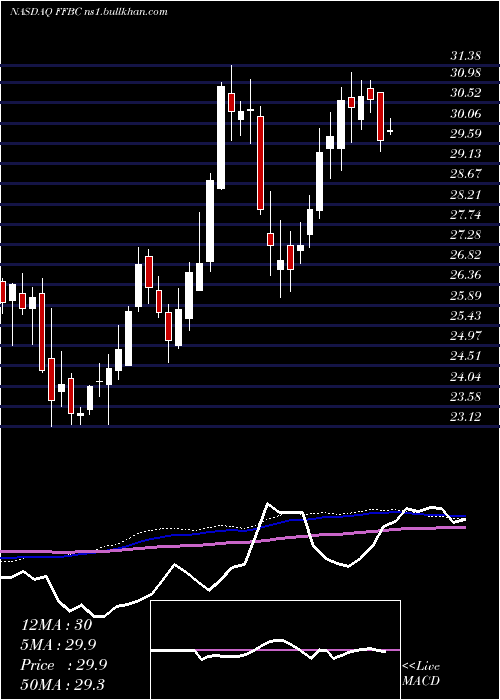This screenshot has height=700, width=500.
Task: Click the 29.13 price axis label
Action: (x=466, y=154)
